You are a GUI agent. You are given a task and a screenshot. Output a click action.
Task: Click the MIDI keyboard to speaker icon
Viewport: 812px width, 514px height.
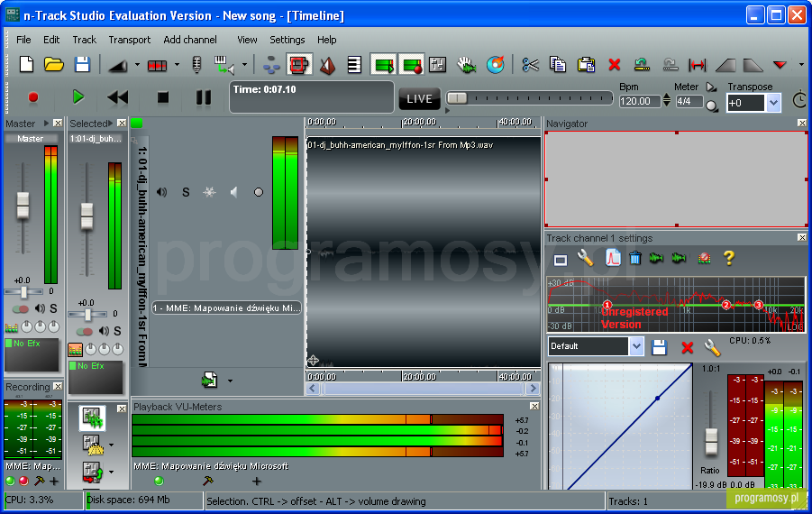[x=224, y=65]
